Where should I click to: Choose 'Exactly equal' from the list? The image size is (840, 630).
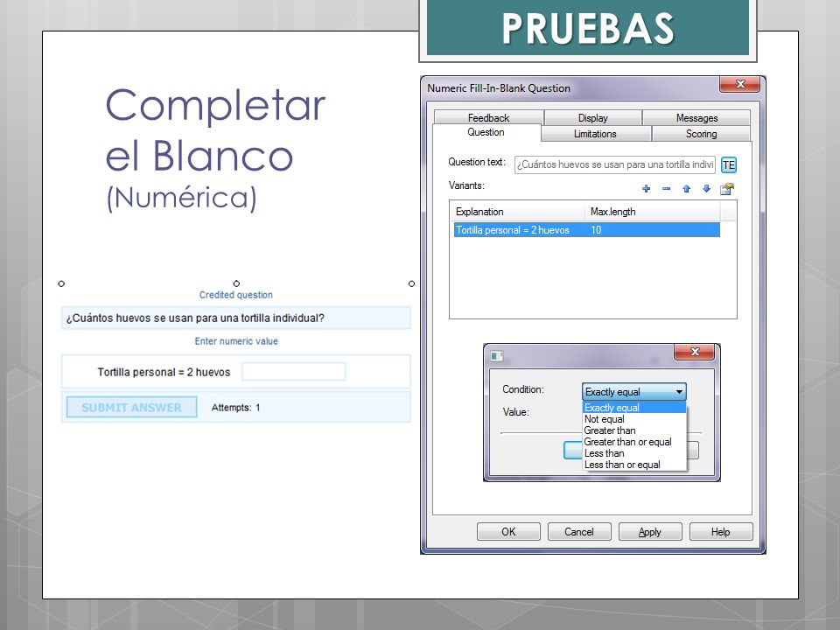coord(634,408)
